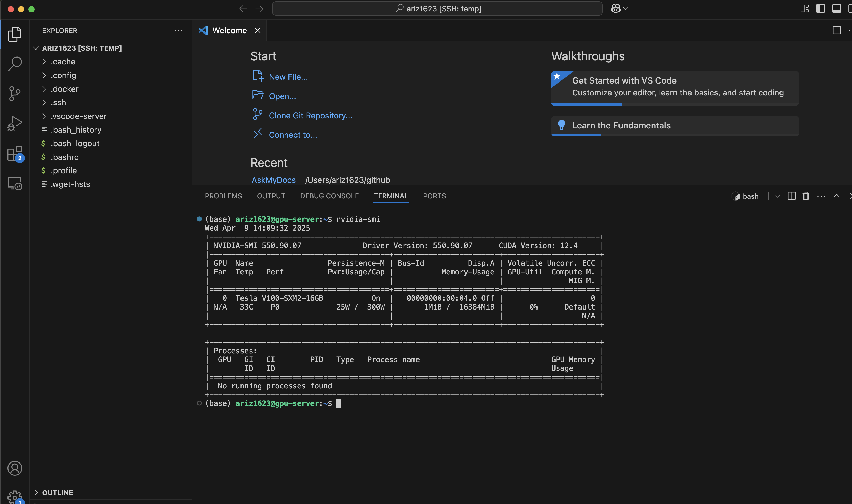Open the .bash_history file

[110, 130]
